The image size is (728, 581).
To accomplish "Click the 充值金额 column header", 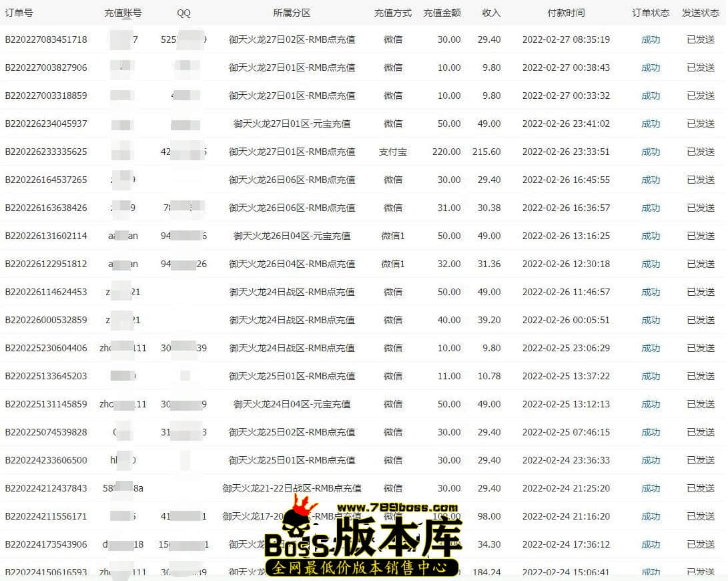I will coord(442,13).
